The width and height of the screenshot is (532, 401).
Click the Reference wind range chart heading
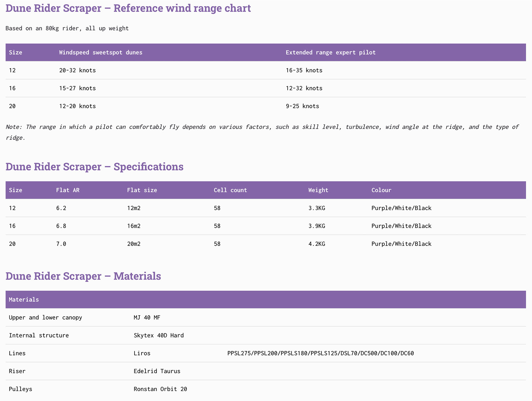tap(128, 8)
